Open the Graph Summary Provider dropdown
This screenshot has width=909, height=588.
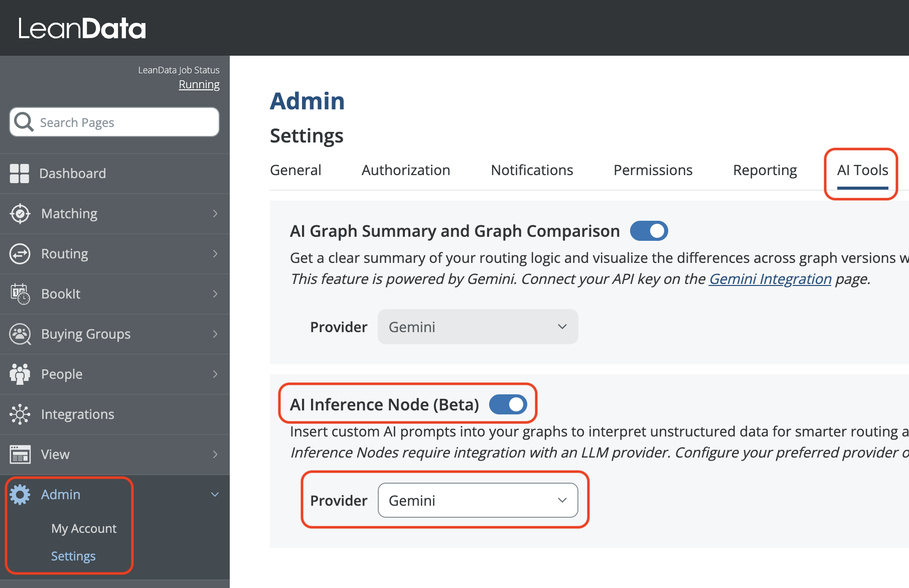(x=478, y=327)
